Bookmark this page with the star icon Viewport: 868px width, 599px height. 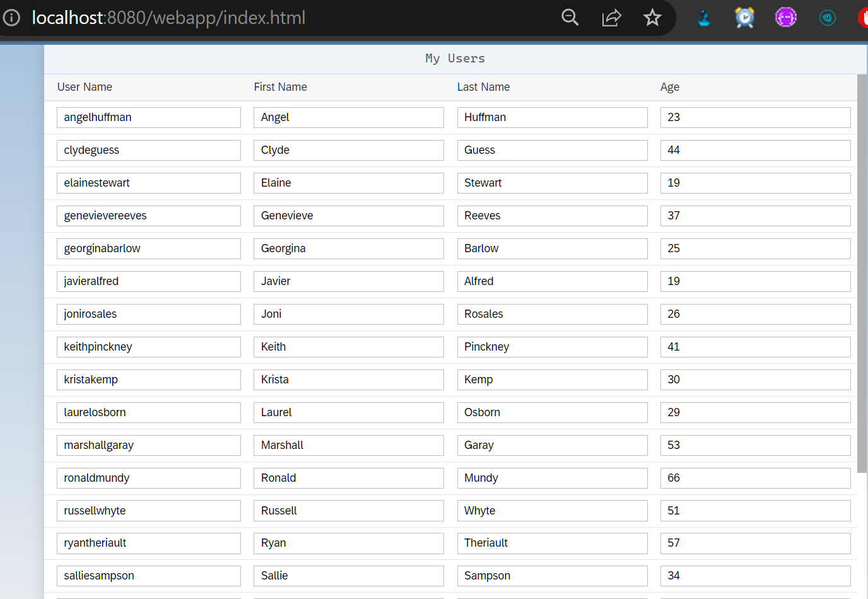point(652,18)
